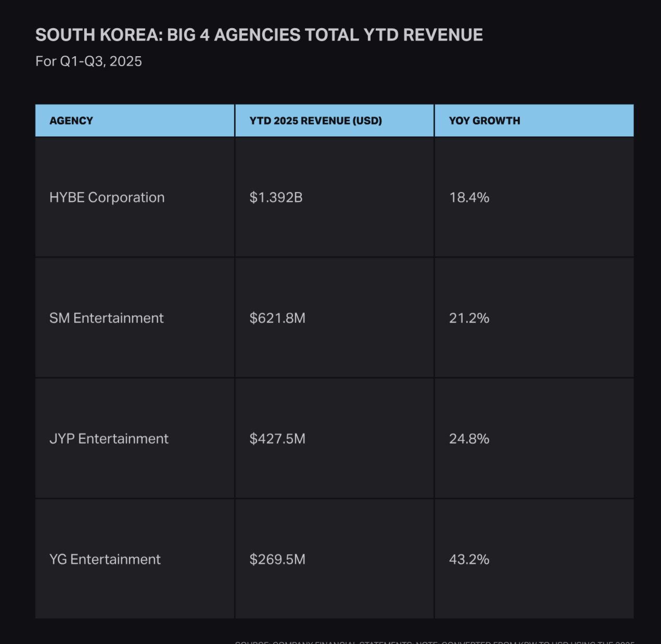Click the word REVENUE in the title

[443, 35]
